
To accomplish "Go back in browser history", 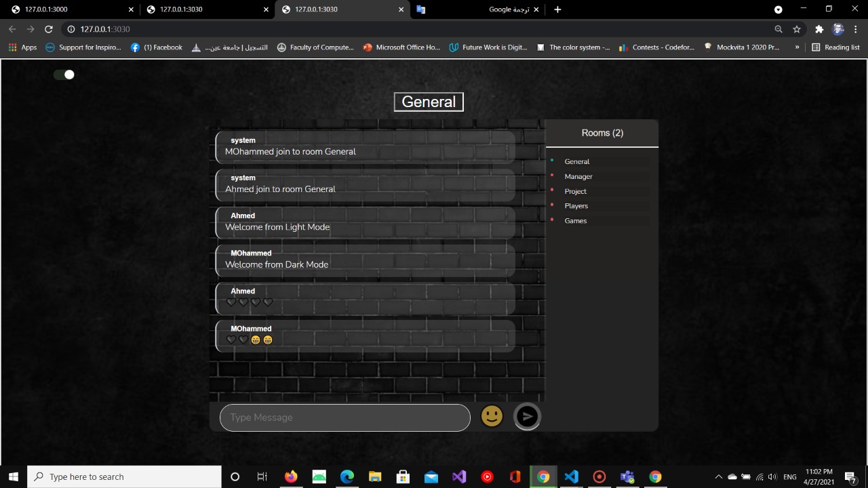I will click(12, 29).
